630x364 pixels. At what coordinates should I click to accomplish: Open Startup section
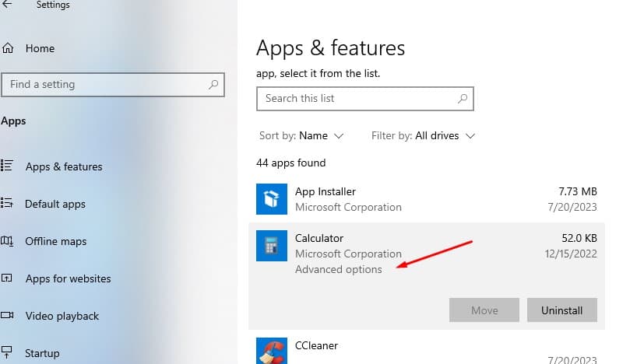42,353
